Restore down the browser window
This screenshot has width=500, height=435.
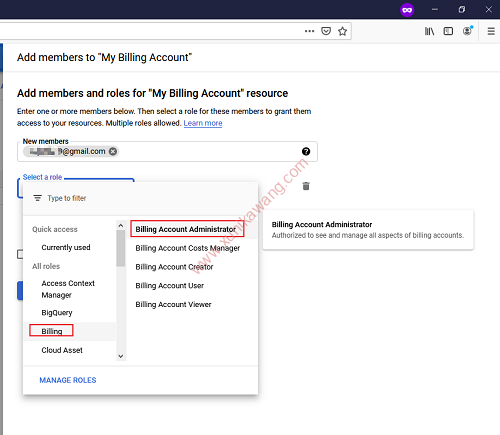(462, 10)
